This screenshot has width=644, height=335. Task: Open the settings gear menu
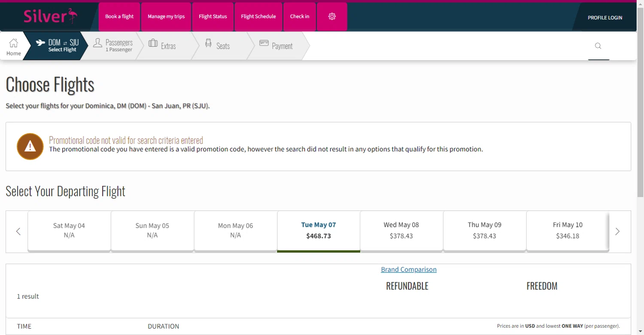coord(332,16)
